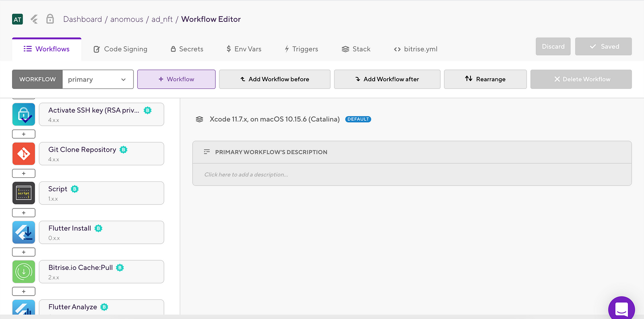Select the Script step icon
644x319 pixels.
(24, 193)
